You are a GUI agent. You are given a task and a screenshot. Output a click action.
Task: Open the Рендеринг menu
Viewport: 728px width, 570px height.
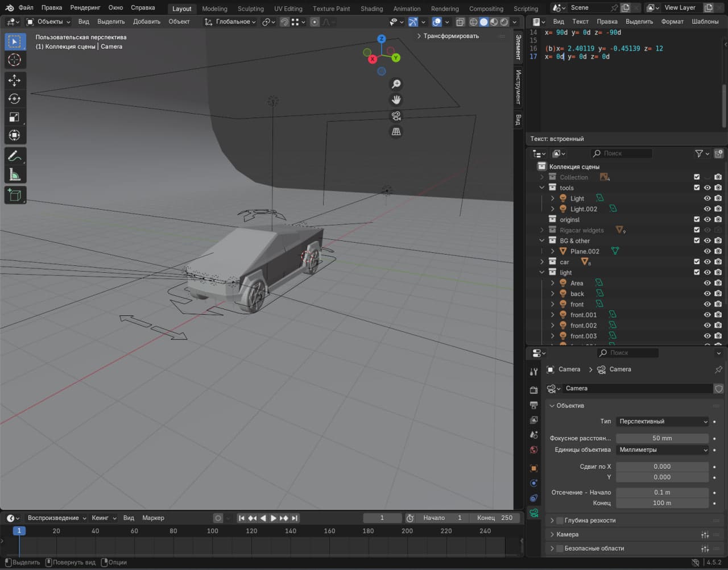[x=85, y=8]
